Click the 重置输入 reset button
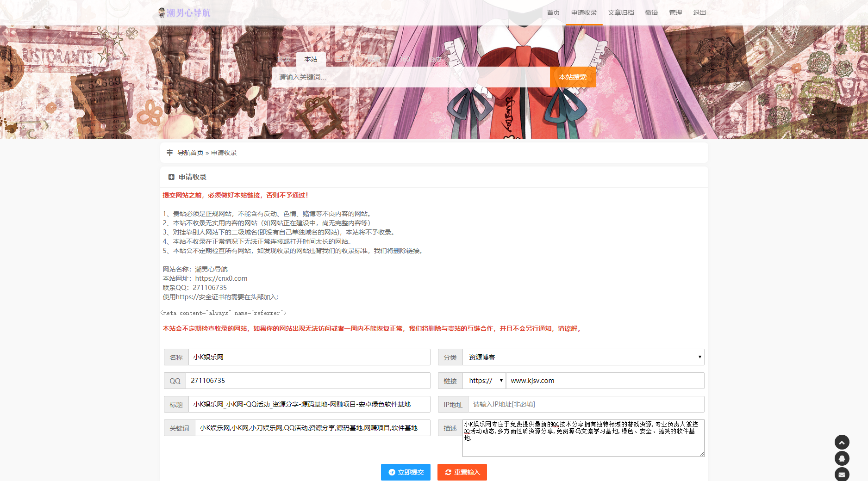The image size is (868, 481). click(462, 472)
